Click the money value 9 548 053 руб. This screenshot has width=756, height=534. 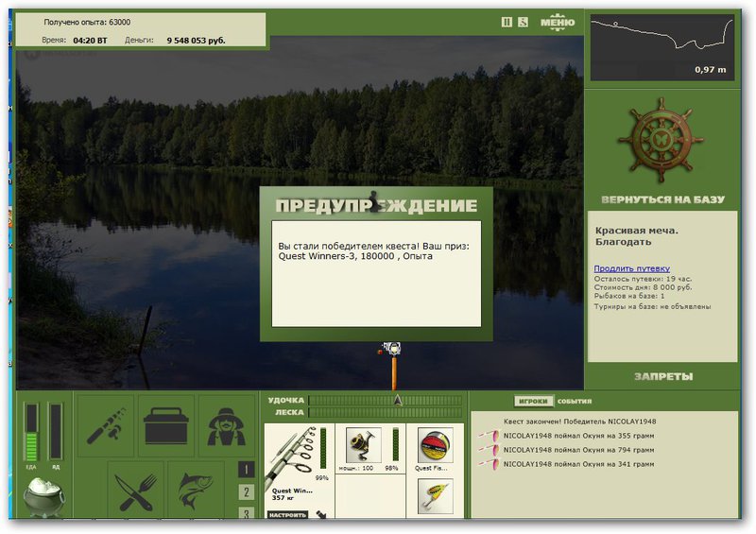pos(196,41)
